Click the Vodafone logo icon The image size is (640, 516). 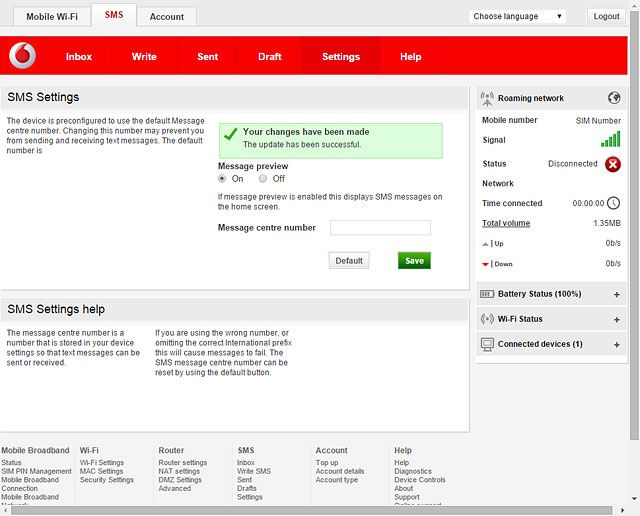pos(22,56)
